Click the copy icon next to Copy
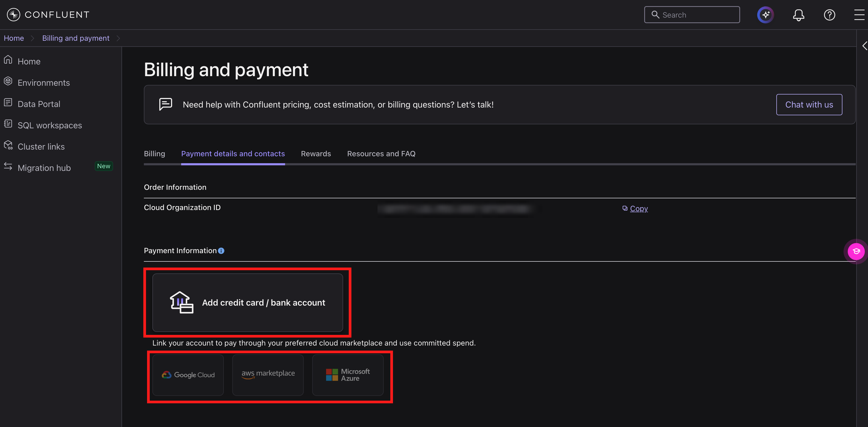The image size is (868, 427). (625, 208)
